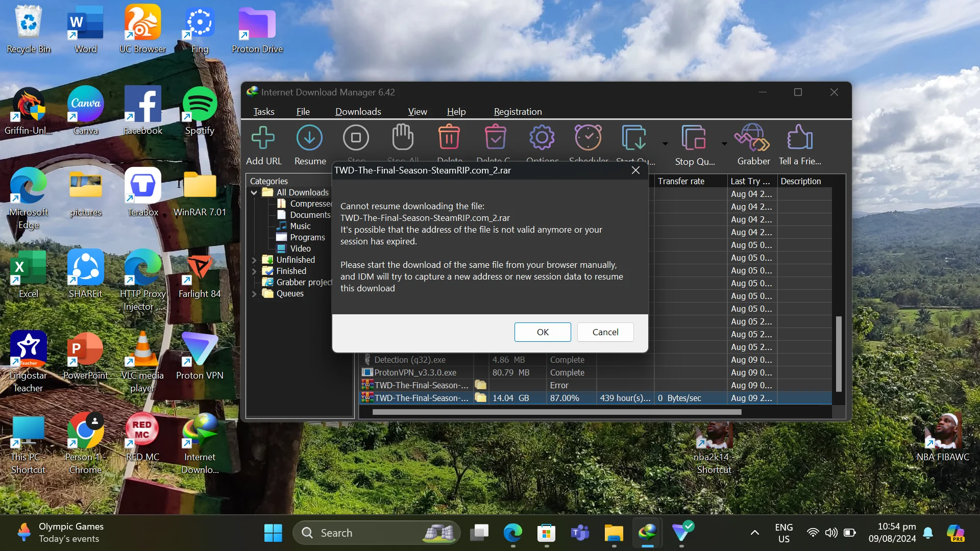Open Stop Queue dropdown arrow
This screenshot has width=980, height=551.
(x=724, y=144)
